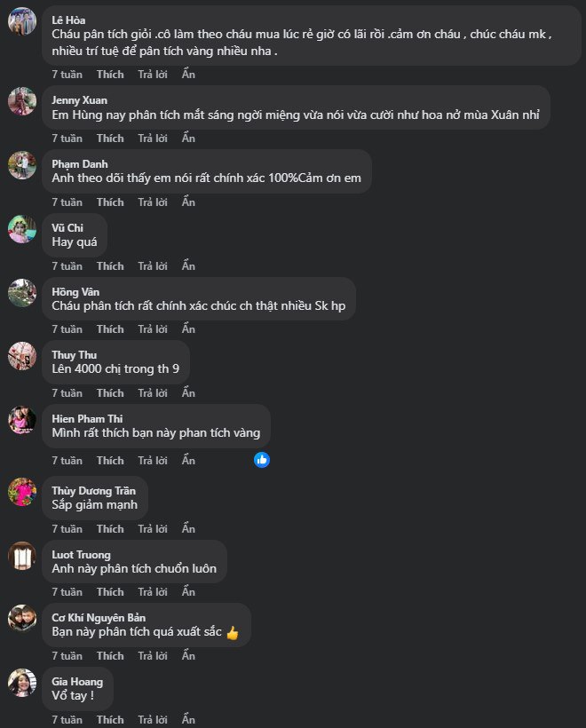Click Thùy Dương Trần's name
This screenshot has height=728, width=586.
coord(94,491)
